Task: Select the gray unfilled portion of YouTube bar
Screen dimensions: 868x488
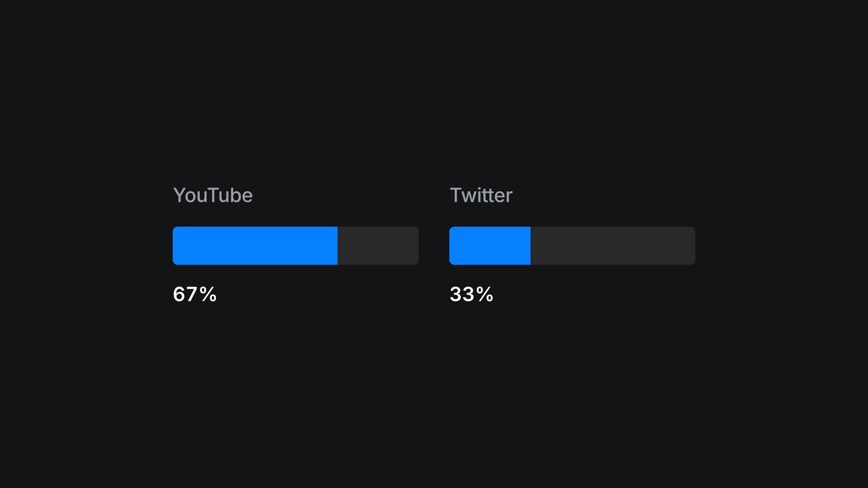Action: (378, 246)
